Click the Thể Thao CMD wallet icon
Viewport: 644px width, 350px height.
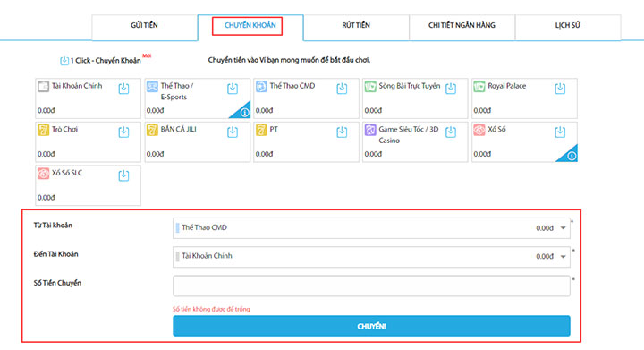pyautogui.click(x=261, y=86)
